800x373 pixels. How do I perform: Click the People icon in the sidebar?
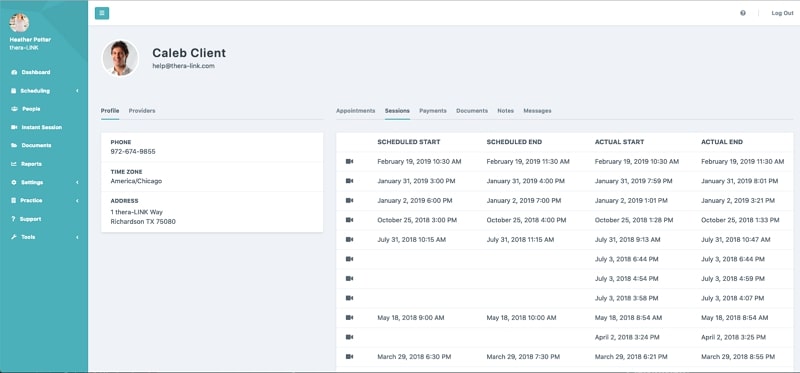[14, 109]
